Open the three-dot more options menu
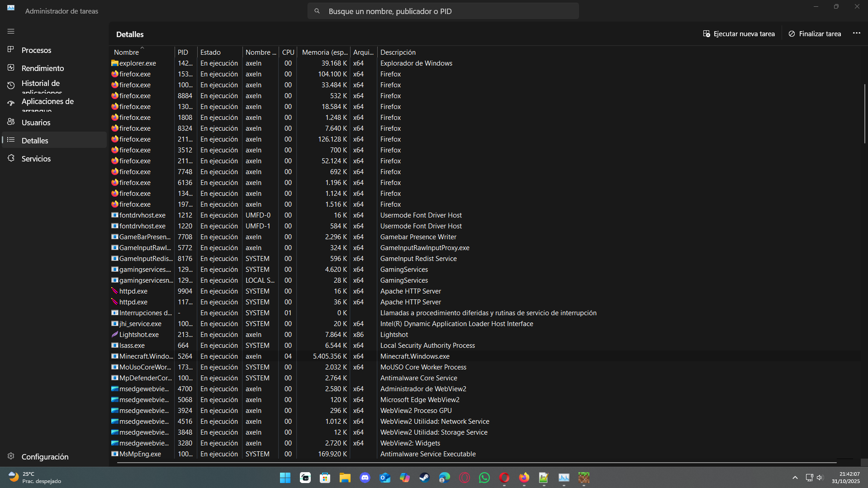Screen dimensions: 868x488 856,33
